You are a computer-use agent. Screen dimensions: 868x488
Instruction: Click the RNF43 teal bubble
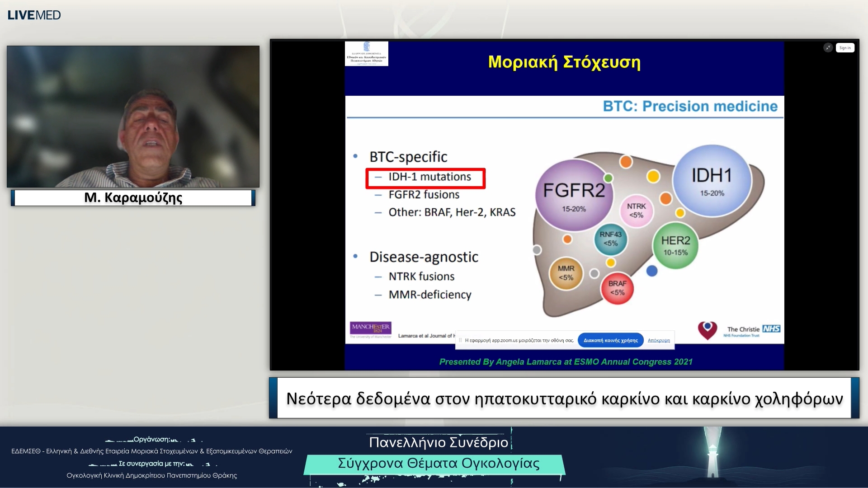[x=610, y=239]
